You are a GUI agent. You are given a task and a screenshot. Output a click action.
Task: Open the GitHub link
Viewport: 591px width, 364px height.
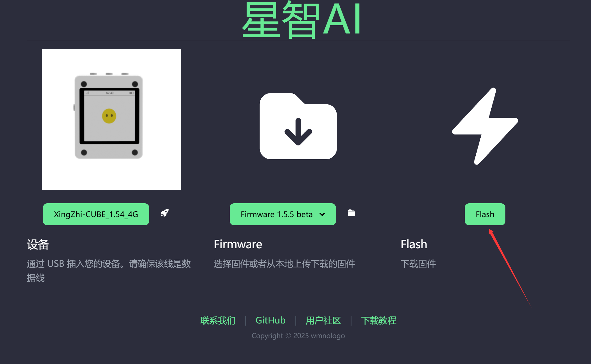point(271,320)
